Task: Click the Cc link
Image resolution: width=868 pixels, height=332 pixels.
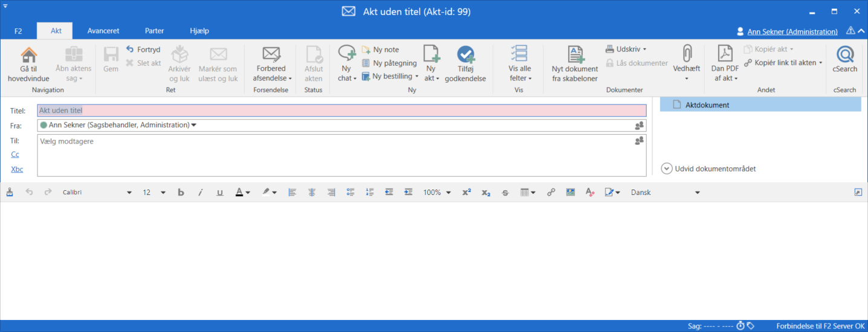Action: pos(15,155)
